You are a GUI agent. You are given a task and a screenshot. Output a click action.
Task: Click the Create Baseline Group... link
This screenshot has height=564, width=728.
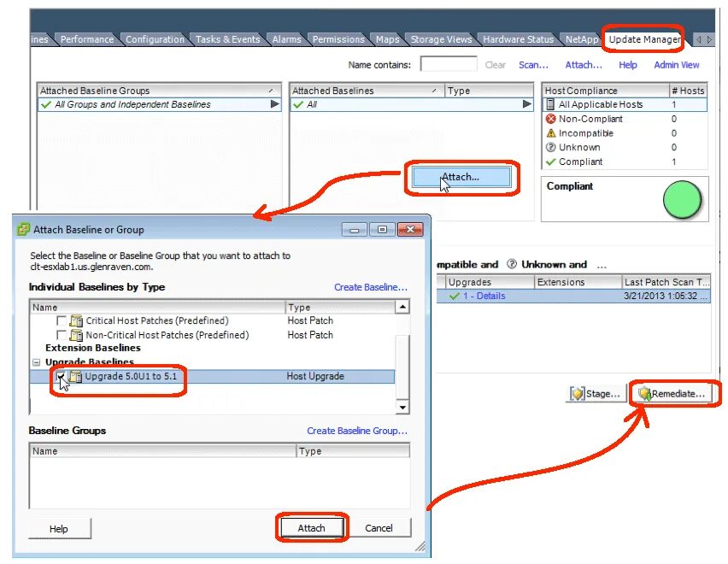(357, 431)
